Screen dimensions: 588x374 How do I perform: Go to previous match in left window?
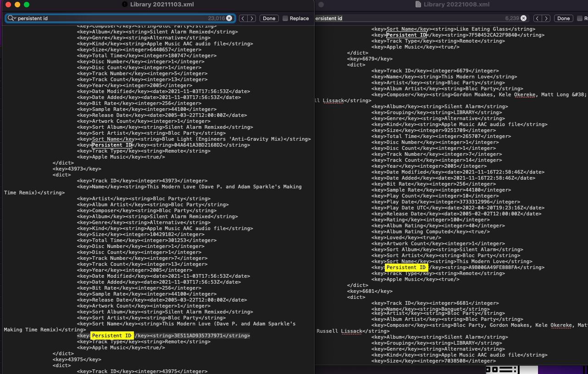[243, 18]
